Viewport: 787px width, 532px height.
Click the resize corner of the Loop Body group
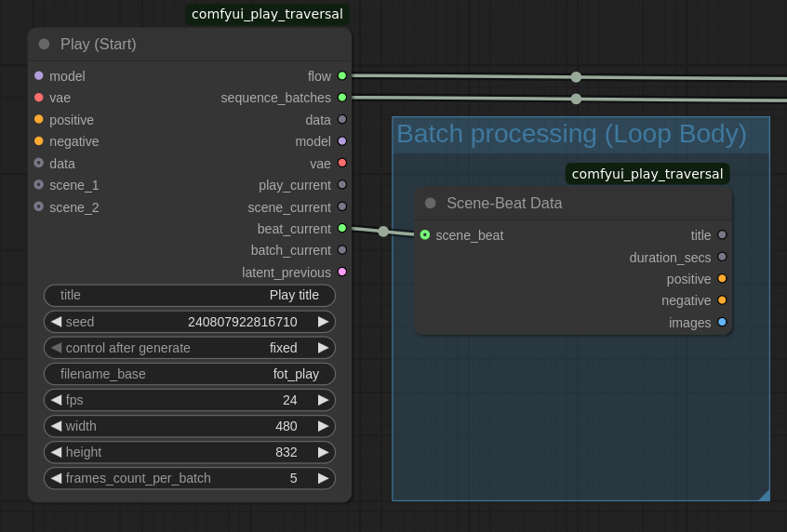[765, 496]
